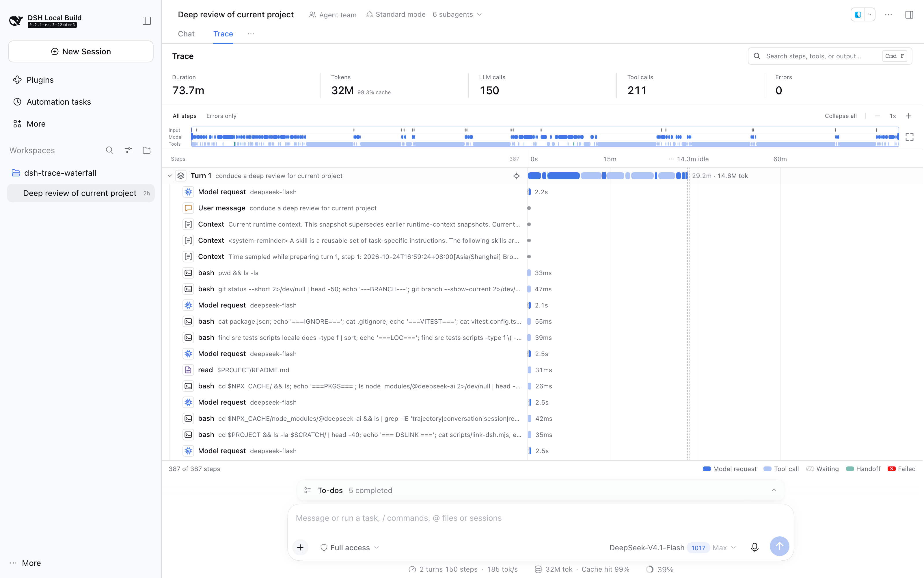
Task: Click the Turn 1 locate crosshair icon
Action: tap(516, 176)
